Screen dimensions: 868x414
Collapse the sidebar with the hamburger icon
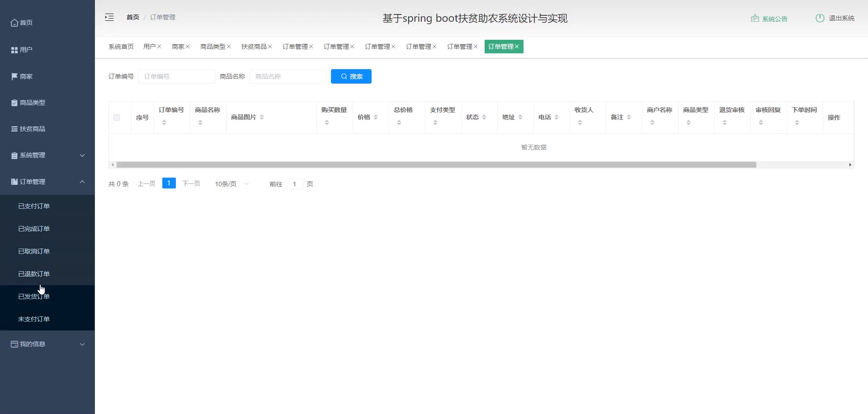[x=109, y=17]
